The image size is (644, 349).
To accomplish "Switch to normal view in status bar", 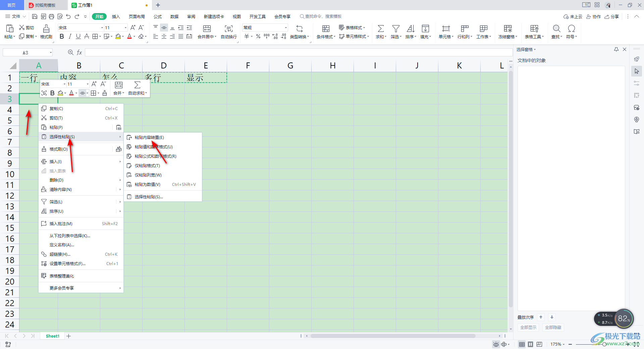I will pos(522,344).
